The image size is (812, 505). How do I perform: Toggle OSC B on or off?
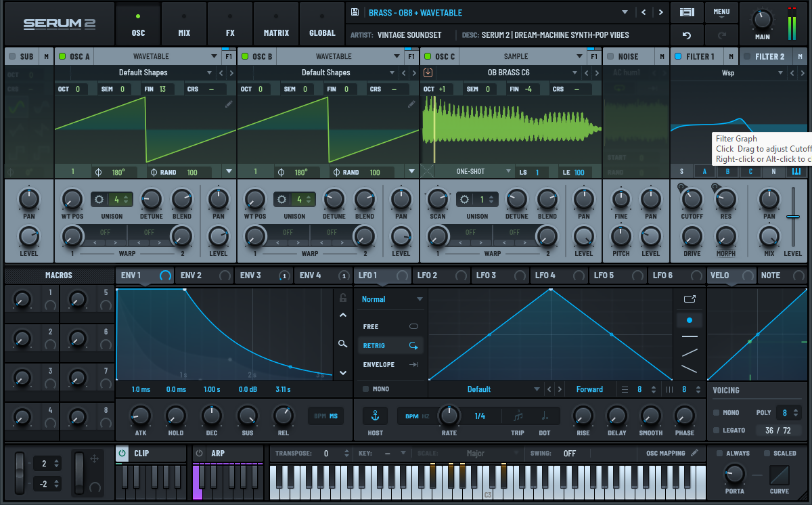(x=245, y=56)
